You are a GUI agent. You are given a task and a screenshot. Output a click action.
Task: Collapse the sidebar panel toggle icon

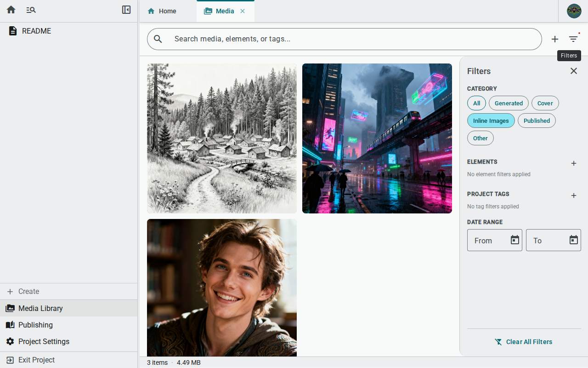126,10
